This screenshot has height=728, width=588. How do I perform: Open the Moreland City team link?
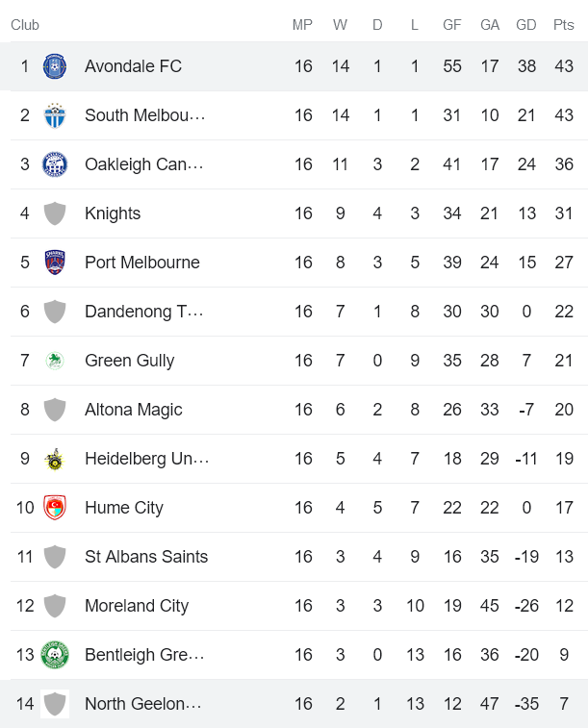[137, 606]
